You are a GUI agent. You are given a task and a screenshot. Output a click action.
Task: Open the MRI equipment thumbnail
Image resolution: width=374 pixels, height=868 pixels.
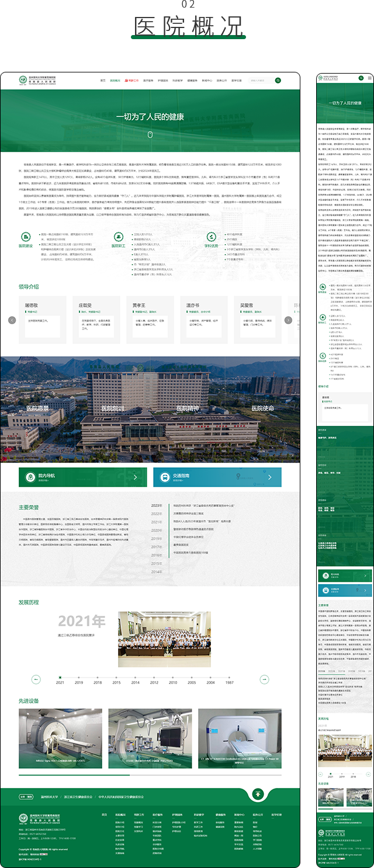[x=60, y=738]
